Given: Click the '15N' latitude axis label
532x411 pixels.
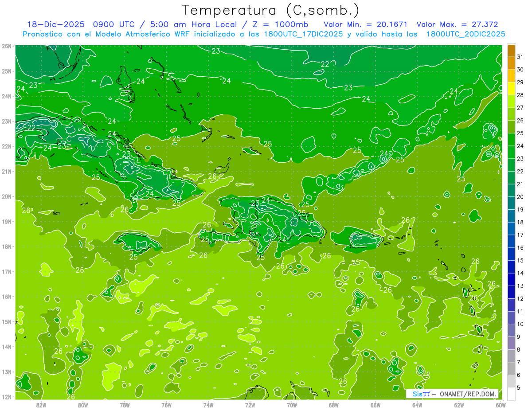Looking at the screenshot, I should (x=7, y=321).
